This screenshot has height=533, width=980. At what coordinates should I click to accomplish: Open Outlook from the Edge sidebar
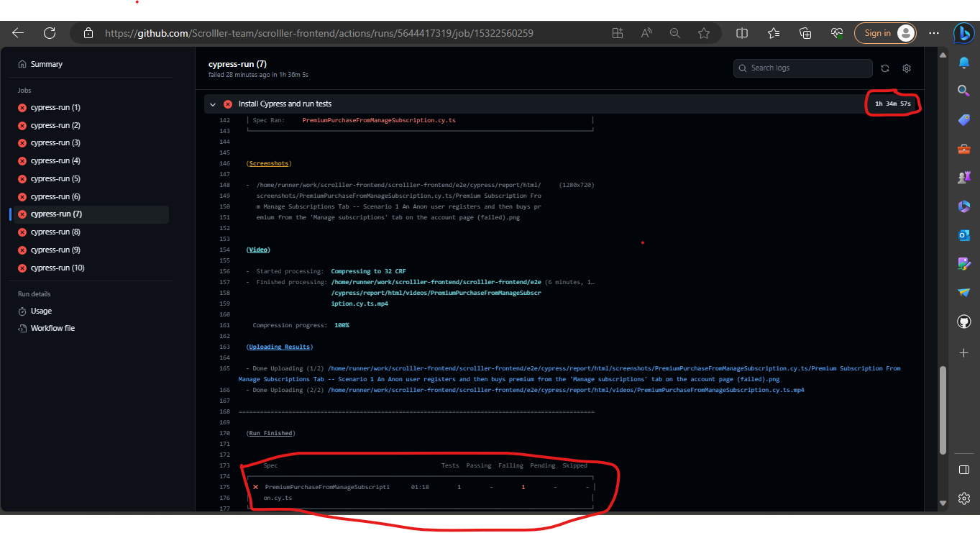[x=963, y=234]
